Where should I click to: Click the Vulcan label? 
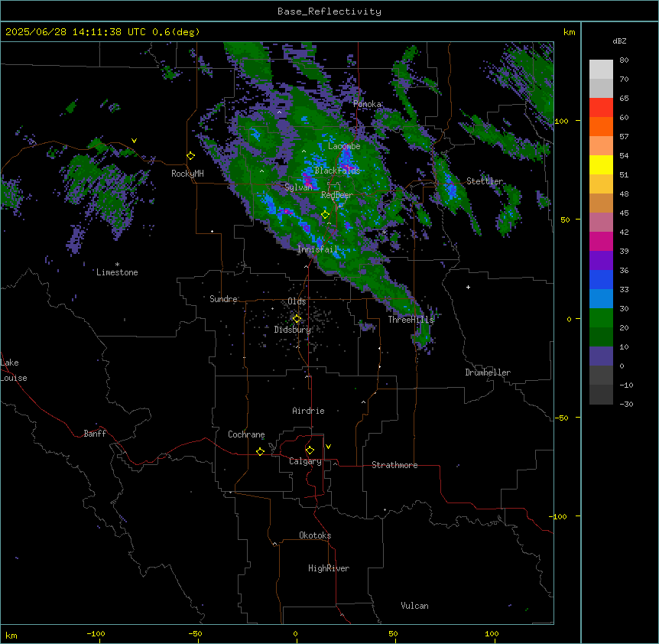coord(415,606)
